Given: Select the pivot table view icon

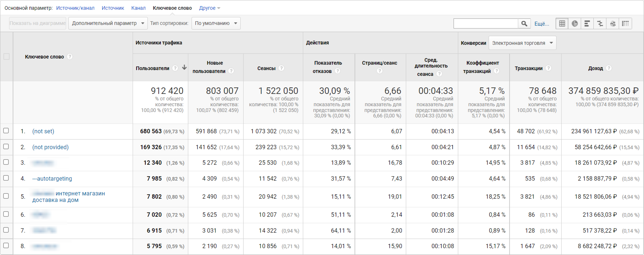Looking at the screenshot, I should [625, 23].
